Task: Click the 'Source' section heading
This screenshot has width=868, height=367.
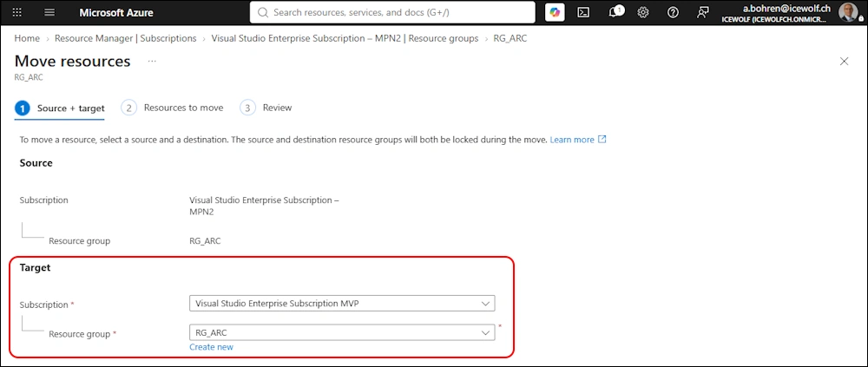Action: tap(36, 163)
